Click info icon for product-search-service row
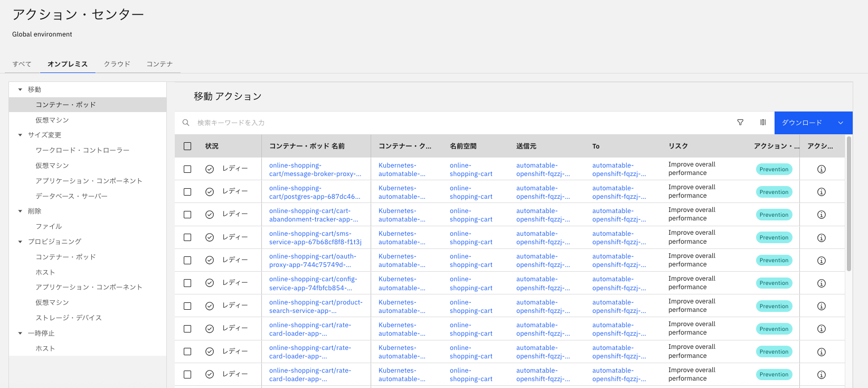Viewport: 868px width, 388px height. click(x=822, y=306)
